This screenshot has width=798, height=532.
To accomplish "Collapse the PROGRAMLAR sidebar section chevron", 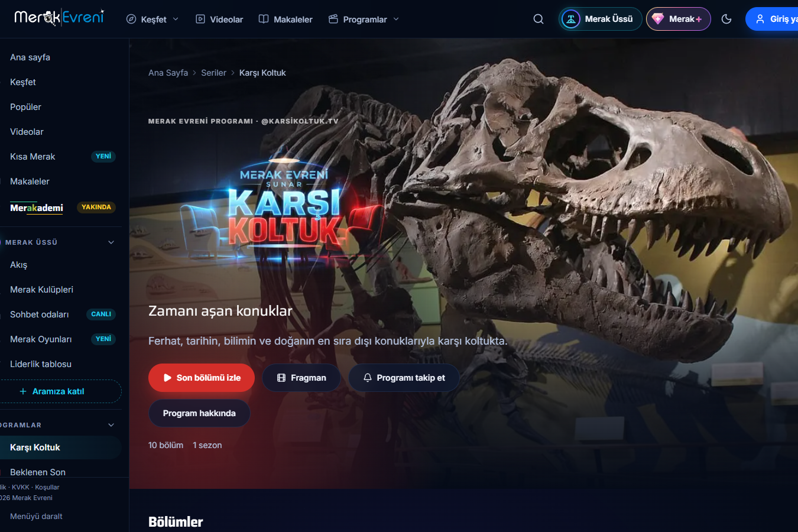I will tap(111, 425).
